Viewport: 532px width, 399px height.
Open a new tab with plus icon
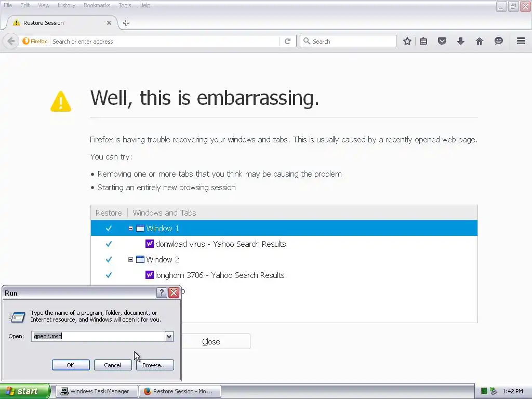tap(126, 23)
